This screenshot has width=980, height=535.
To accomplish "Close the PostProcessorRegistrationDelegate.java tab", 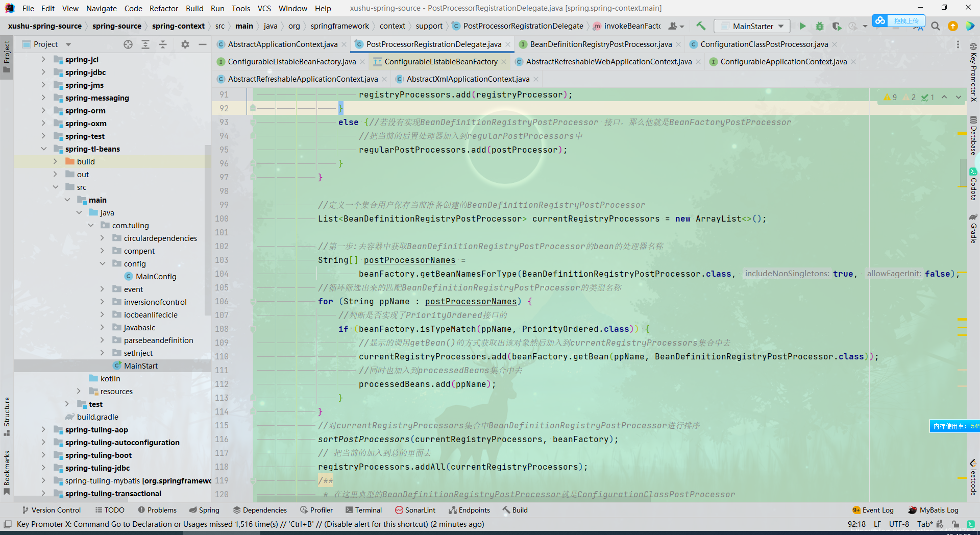I will (x=508, y=45).
